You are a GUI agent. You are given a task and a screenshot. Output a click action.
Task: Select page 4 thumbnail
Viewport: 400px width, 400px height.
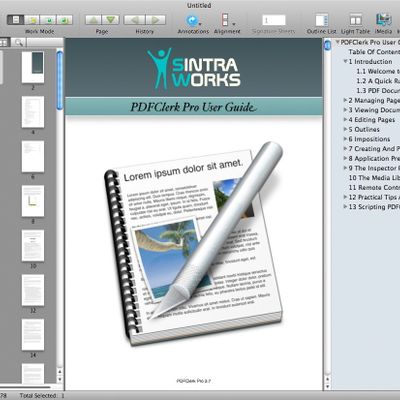(33, 112)
